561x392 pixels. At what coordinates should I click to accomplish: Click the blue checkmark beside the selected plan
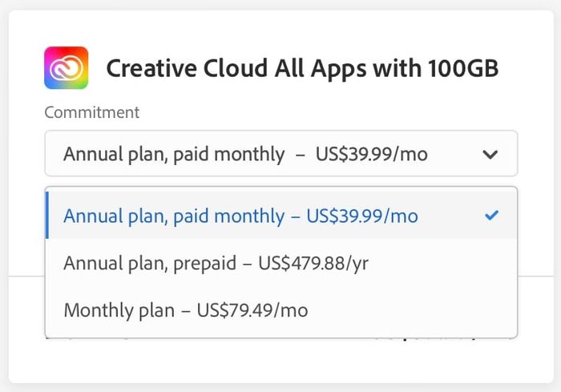[x=491, y=215]
